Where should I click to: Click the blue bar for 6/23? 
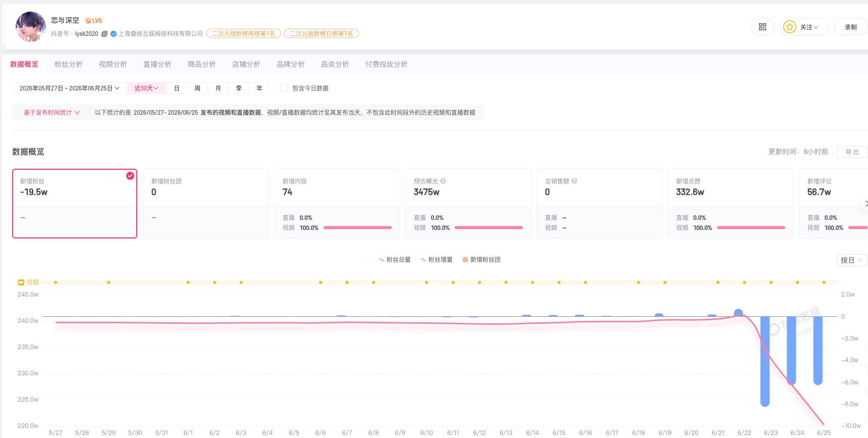pos(765,361)
